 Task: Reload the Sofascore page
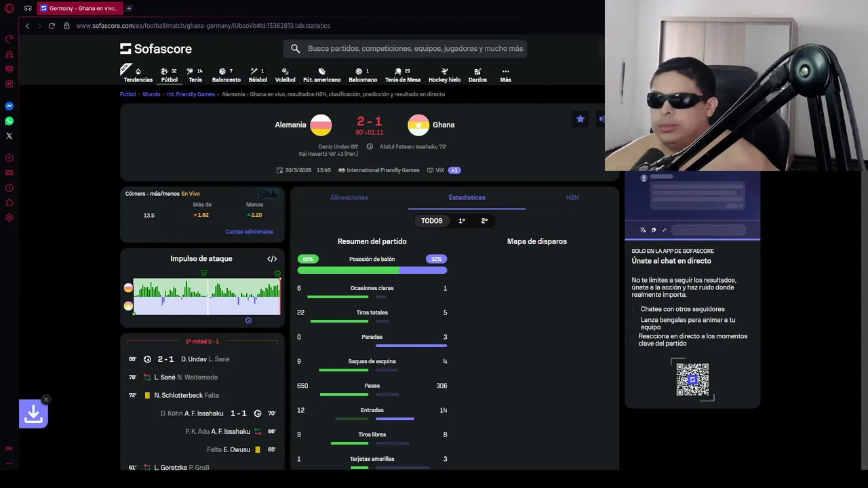(52, 26)
